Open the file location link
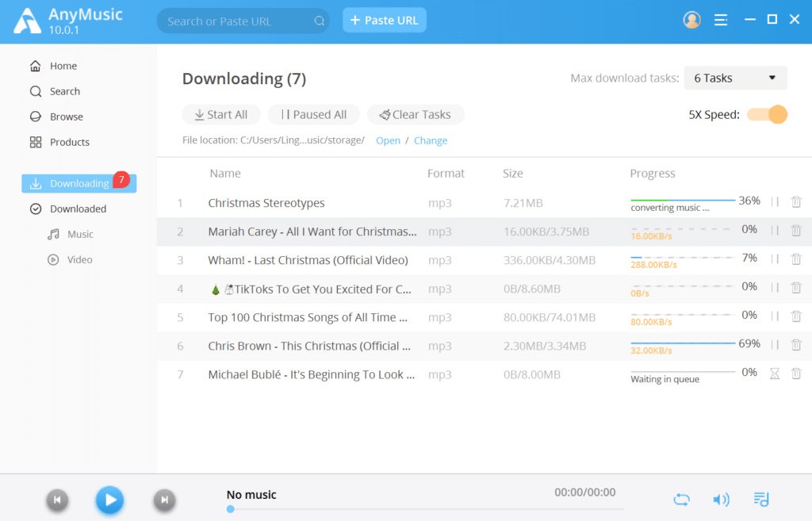The image size is (812, 521). pyautogui.click(x=388, y=140)
